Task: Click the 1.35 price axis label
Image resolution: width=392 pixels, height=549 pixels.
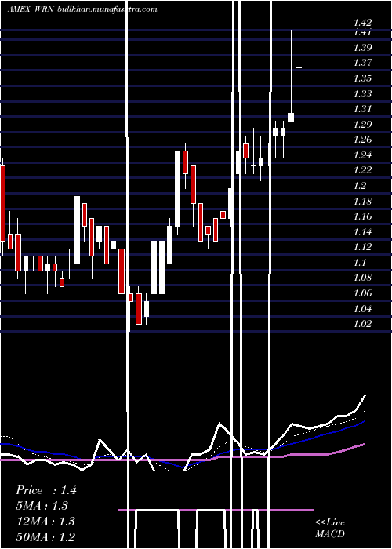Action: click(362, 78)
